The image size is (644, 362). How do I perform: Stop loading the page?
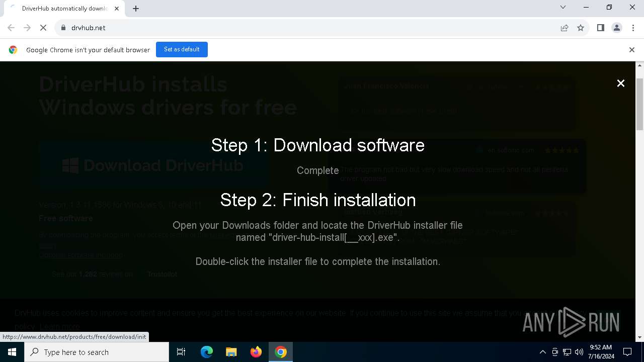(43, 28)
